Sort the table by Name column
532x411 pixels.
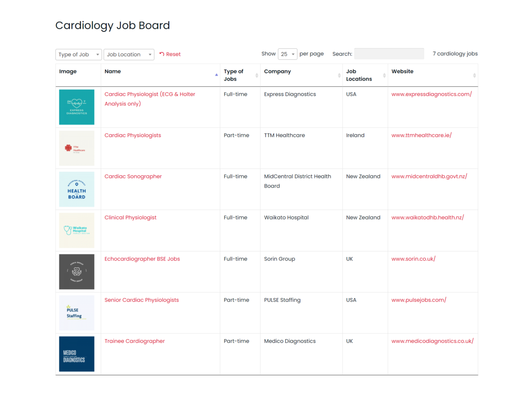click(x=216, y=75)
